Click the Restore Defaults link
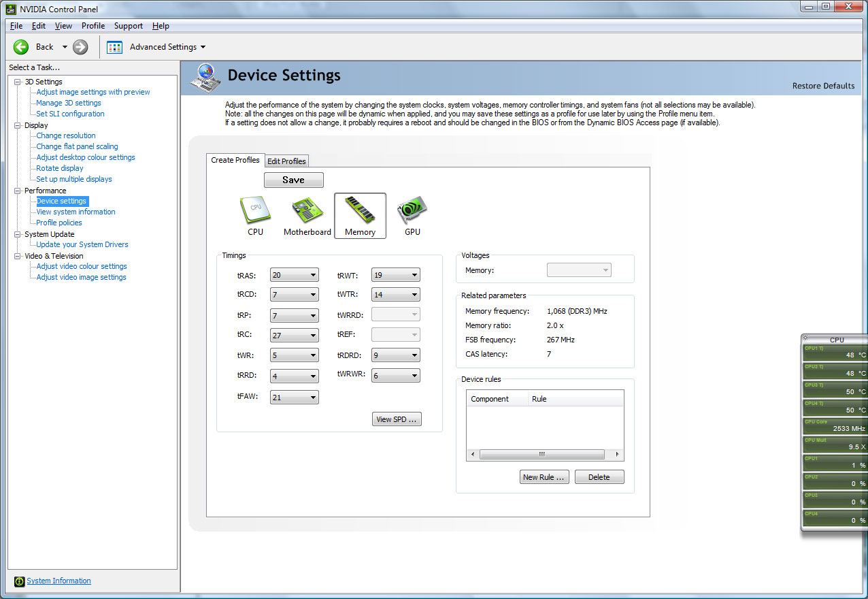 tap(823, 86)
